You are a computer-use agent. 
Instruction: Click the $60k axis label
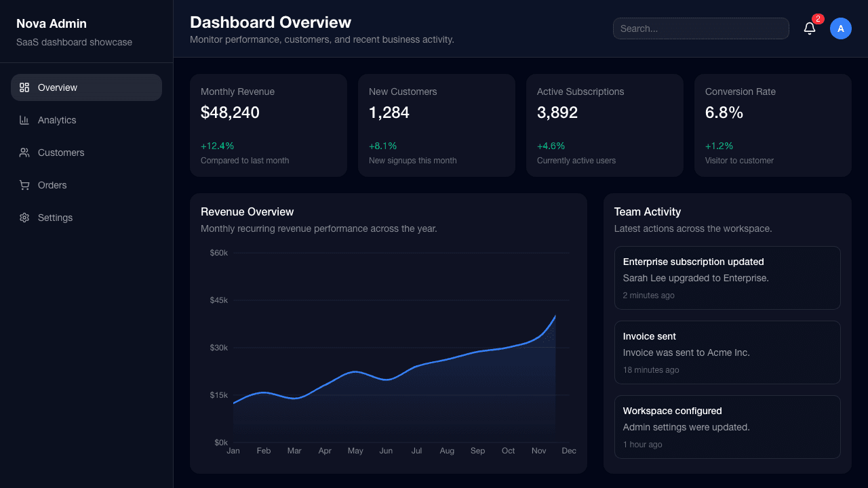click(219, 253)
